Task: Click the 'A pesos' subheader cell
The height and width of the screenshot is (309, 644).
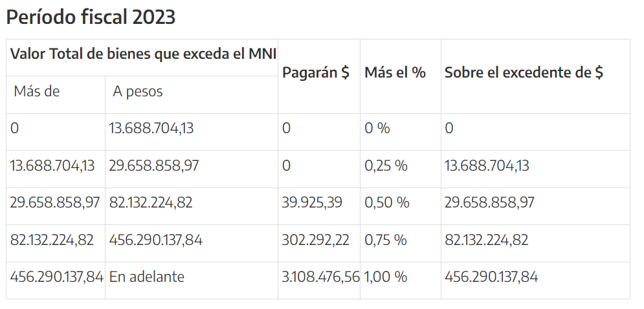Action: [x=138, y=92]
